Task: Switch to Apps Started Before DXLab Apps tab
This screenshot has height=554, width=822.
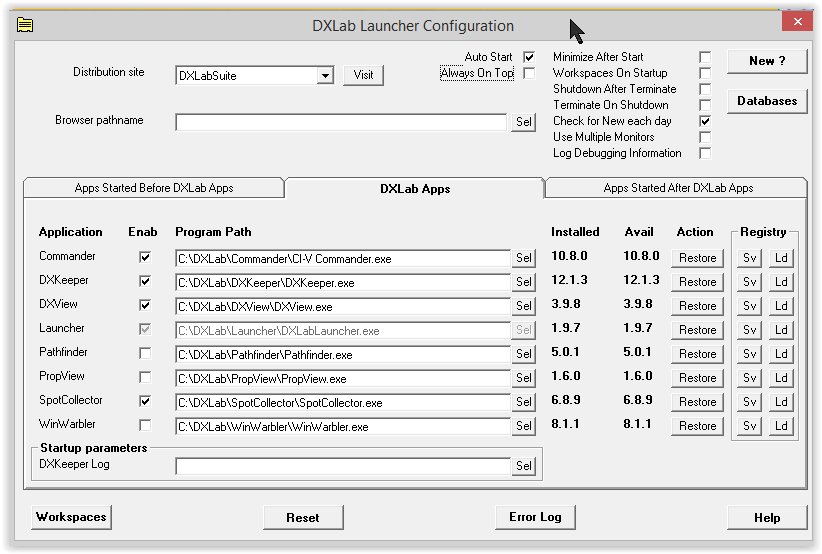Action: [x=154, y=188]
